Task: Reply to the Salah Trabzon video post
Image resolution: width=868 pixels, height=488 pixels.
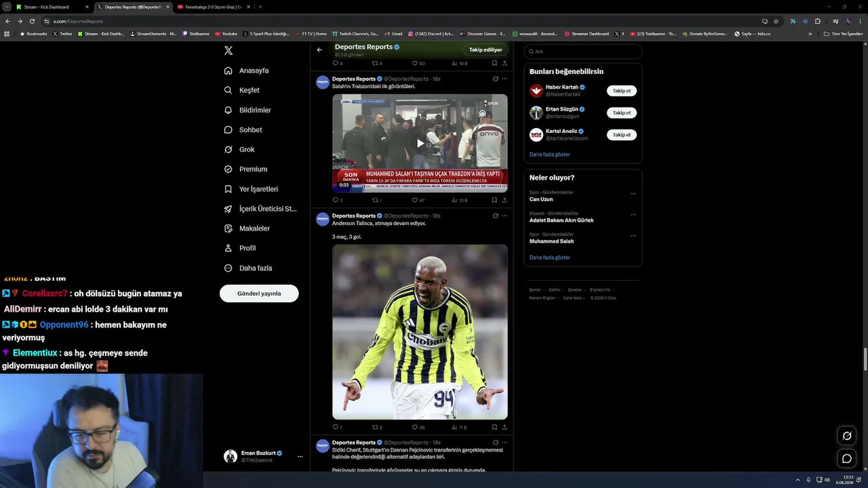Action: pyautogui.click(x=335, y=200)
